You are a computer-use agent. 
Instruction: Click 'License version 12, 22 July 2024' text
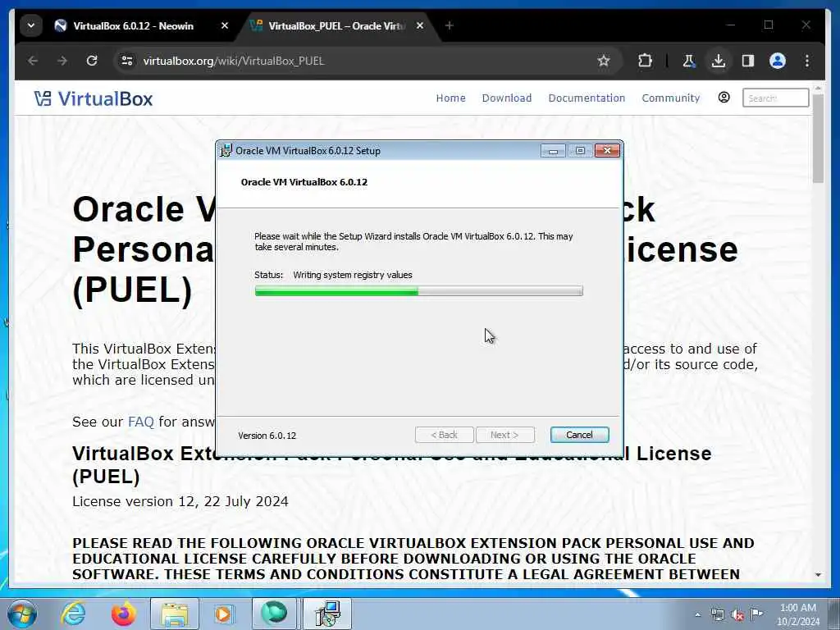180,501
